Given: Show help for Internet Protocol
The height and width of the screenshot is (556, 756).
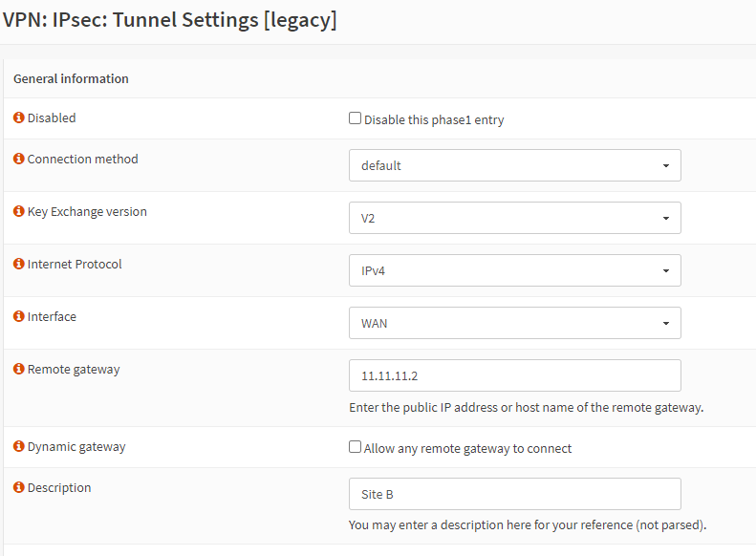Looking at the screenshot, I should coord(18,265).
